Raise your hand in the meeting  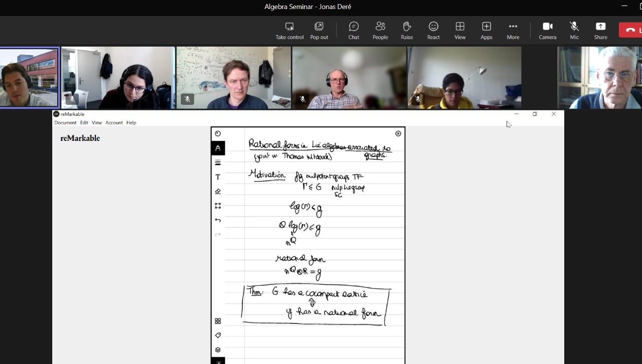pos(407,30)
